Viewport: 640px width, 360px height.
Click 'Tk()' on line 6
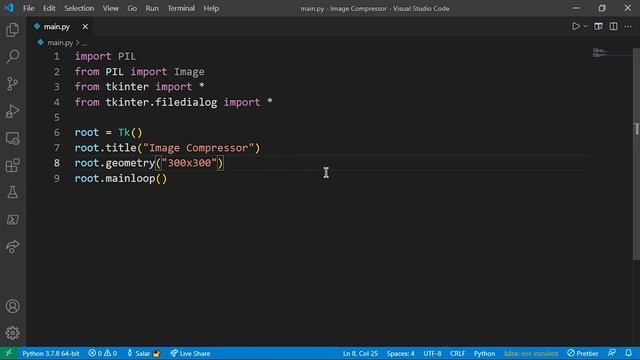[x=130, y=133]
